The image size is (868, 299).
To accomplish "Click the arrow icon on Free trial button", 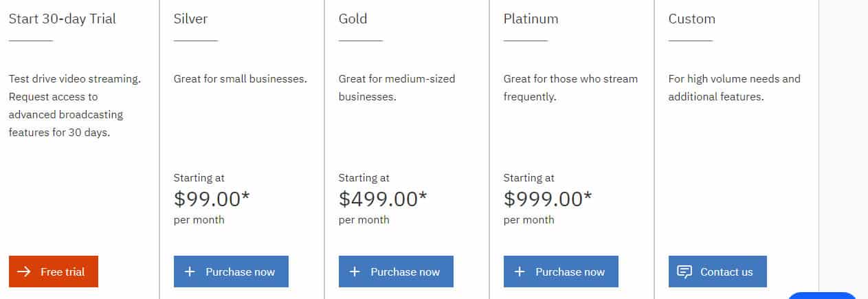I will tap(24, 272).
